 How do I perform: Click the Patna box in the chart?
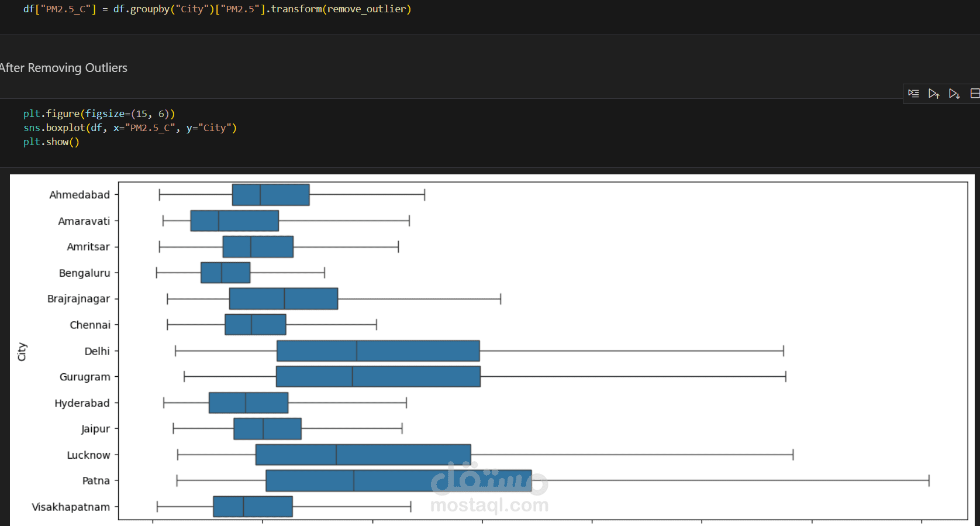[x=398, y=480]
